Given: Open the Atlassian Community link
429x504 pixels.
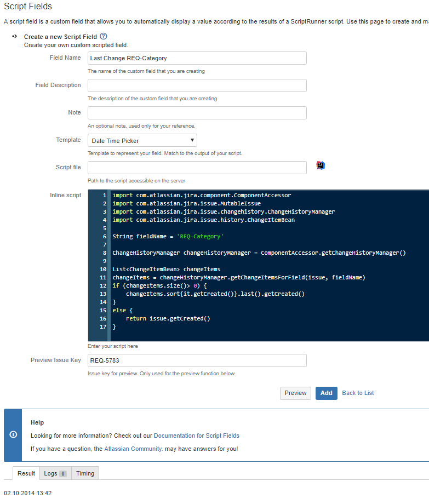Looking at the screenshot, I should (133, 449).
